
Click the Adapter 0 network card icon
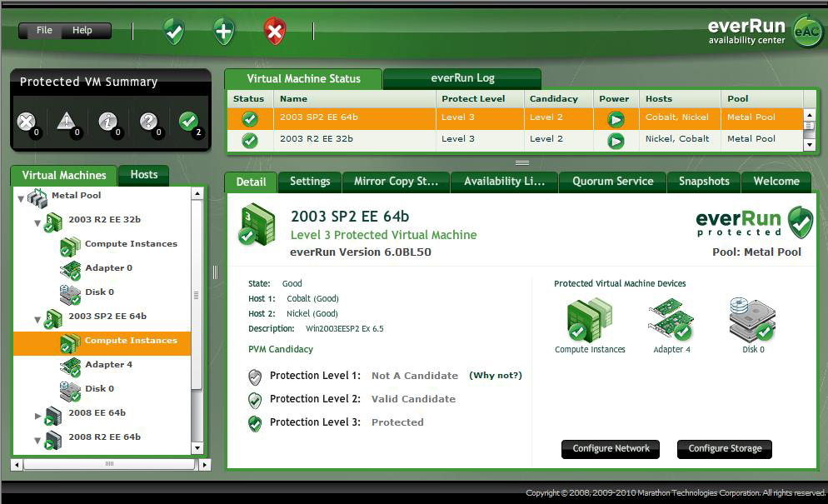point(70,271)
